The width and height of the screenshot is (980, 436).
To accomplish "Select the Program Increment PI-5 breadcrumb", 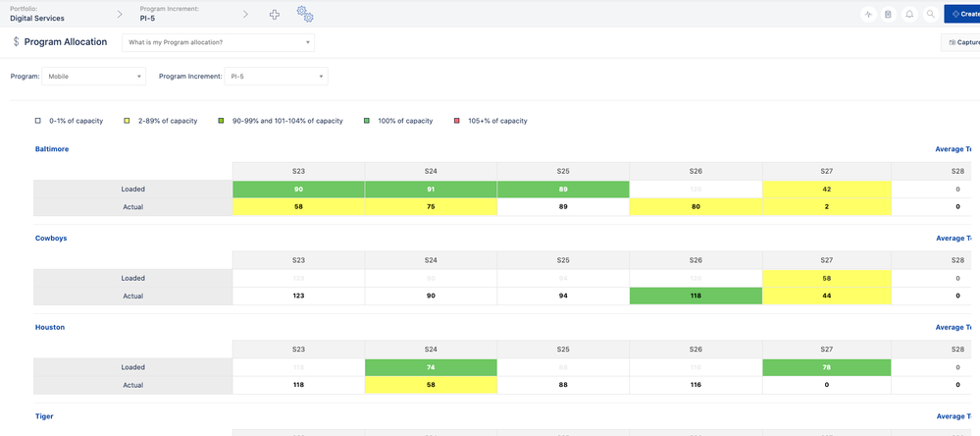I will click(170, 14).
